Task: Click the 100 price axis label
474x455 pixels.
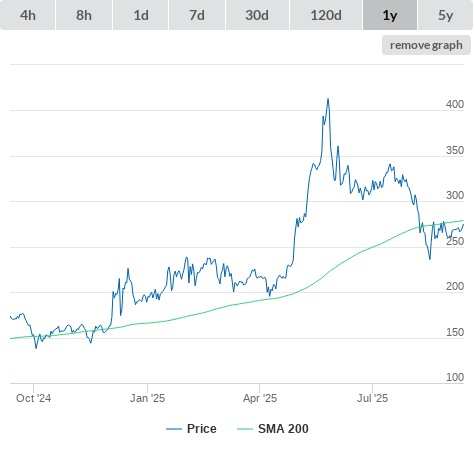Action: [x=455, y=377]
